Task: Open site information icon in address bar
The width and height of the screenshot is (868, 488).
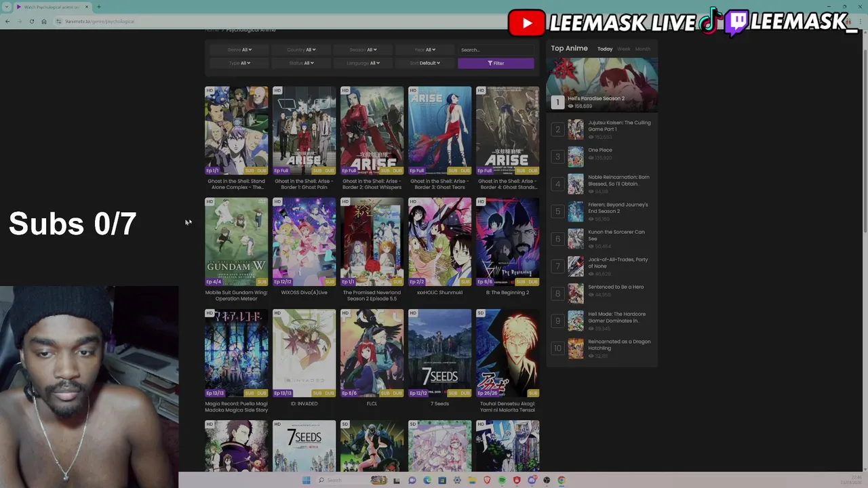Action: pyautogui.click(x=60, y=21)
